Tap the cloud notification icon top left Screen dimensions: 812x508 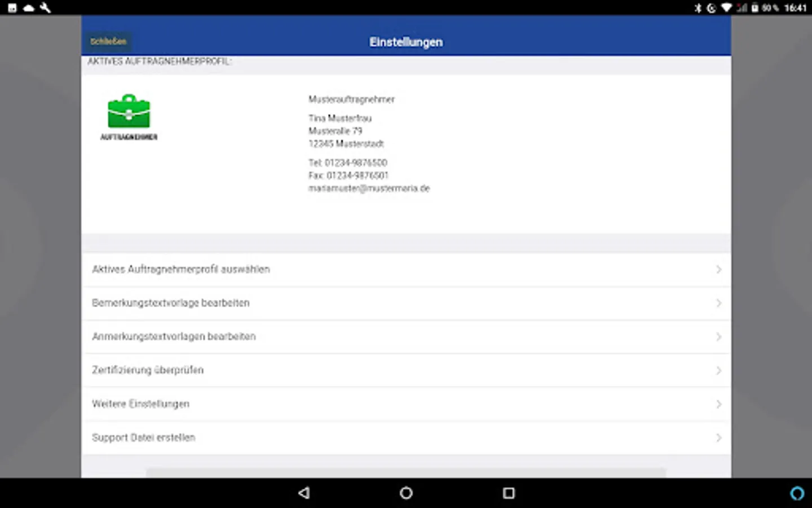(28, 8)
